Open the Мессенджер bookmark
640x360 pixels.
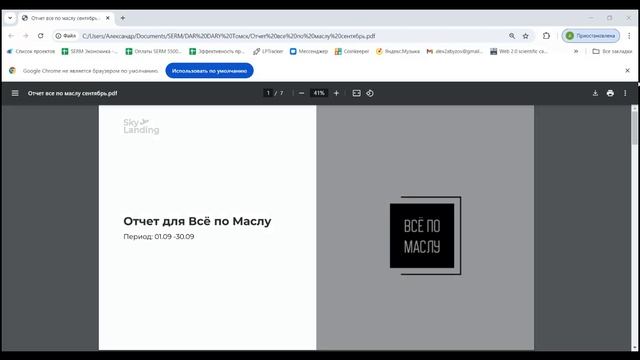point(309,51)
